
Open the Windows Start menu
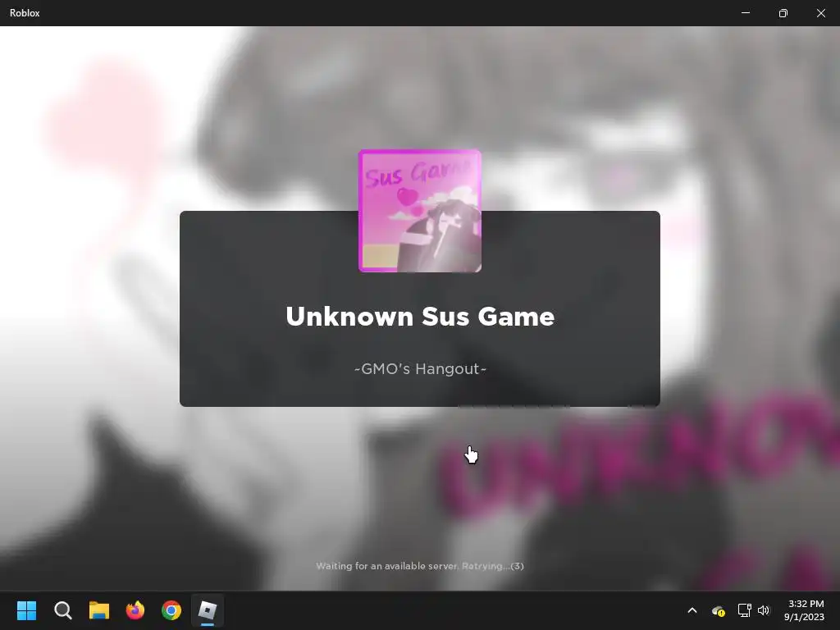(x=26, y=610)
